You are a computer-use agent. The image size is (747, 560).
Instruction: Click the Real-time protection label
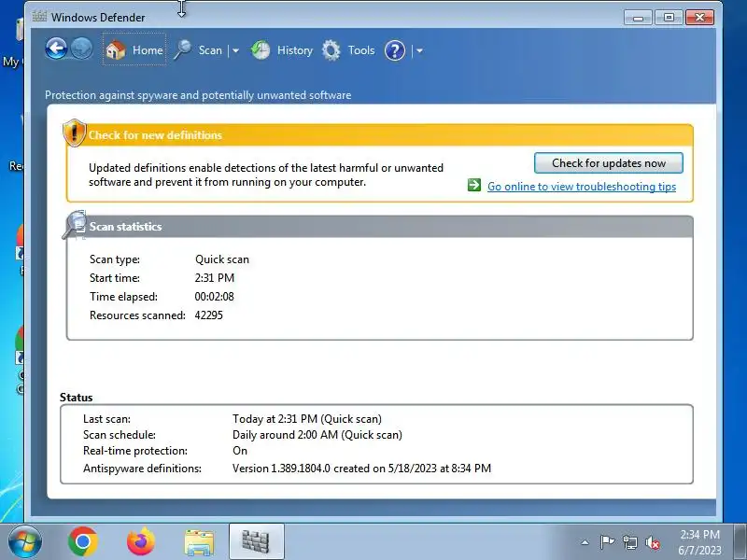[135, 451]
